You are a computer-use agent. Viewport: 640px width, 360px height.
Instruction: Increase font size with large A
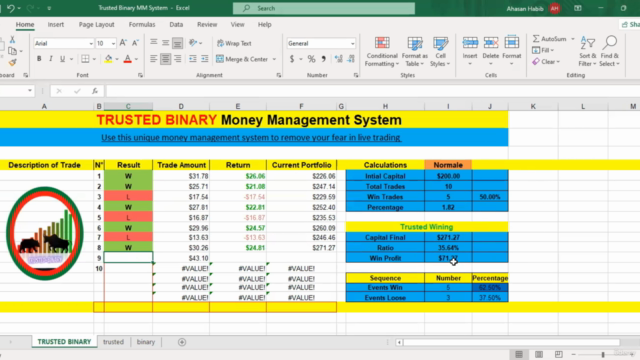tap(123, 43)
